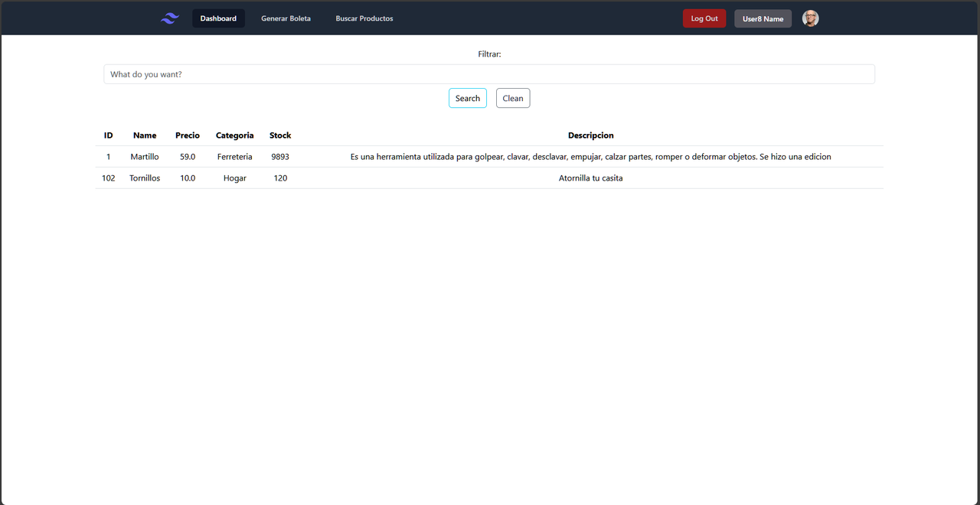Click the filter input field
The image size is (980, 505).
tap(489, 73)
